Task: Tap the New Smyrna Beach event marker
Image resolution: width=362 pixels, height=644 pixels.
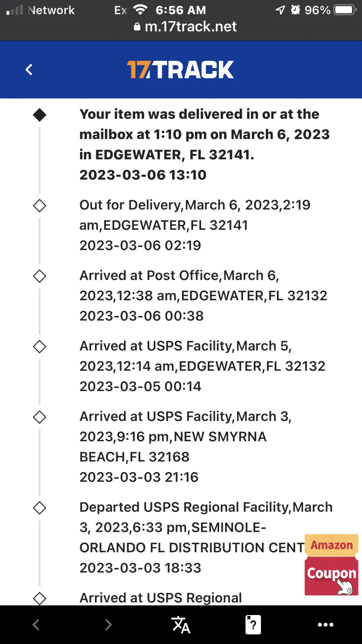Action: click(39, 417)
